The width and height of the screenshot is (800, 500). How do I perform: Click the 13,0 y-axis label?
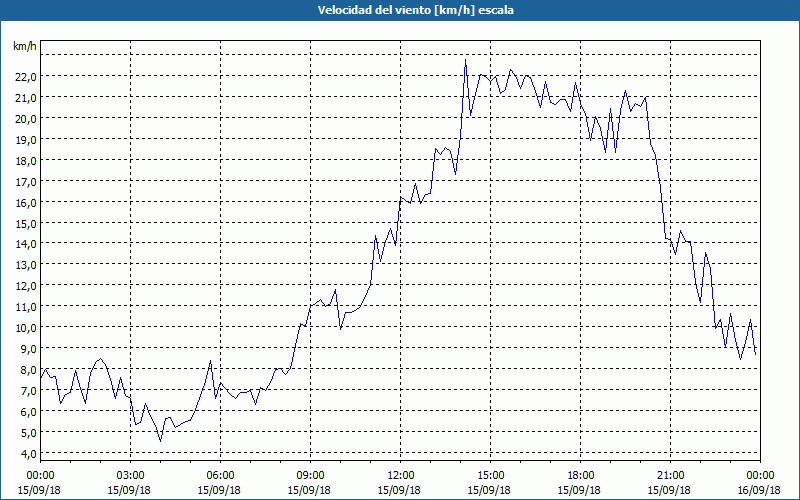click(26, 265)
